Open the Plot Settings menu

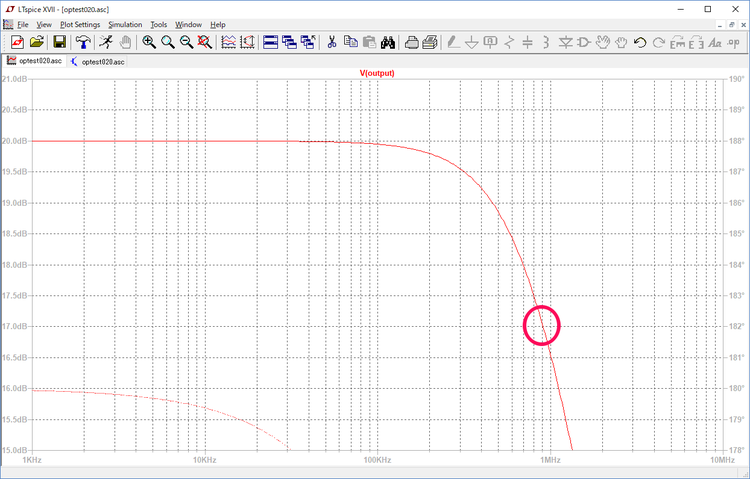(x=80, y=24)
